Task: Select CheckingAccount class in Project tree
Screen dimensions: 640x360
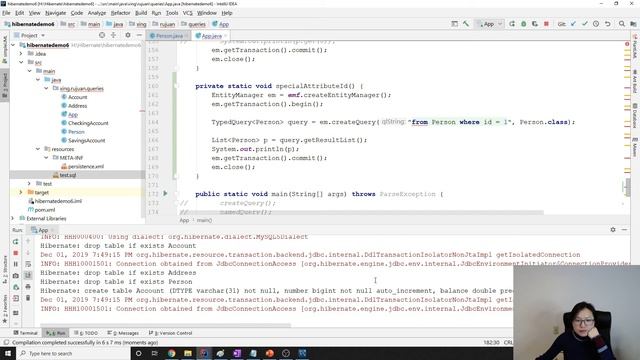Action: click(85, 123)
